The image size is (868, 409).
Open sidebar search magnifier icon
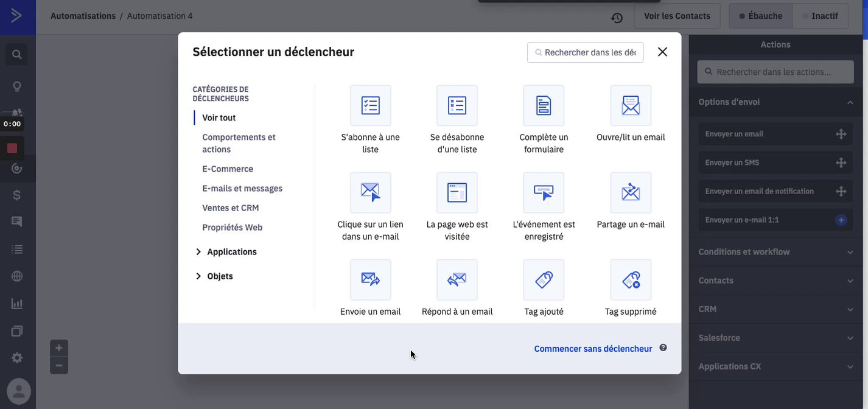click(x=17, y=54)
